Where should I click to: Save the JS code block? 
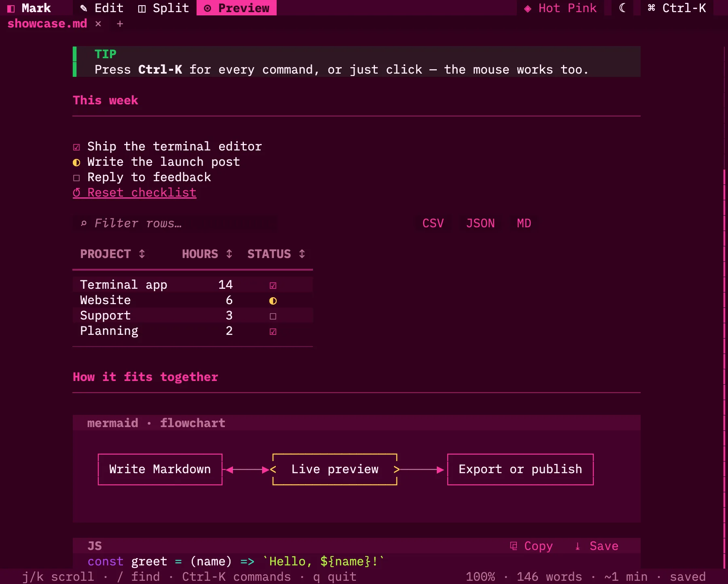coord(597,546)
